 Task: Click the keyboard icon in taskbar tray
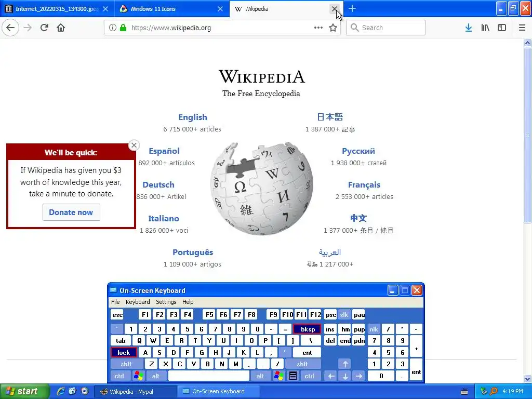tap(464, 392)
